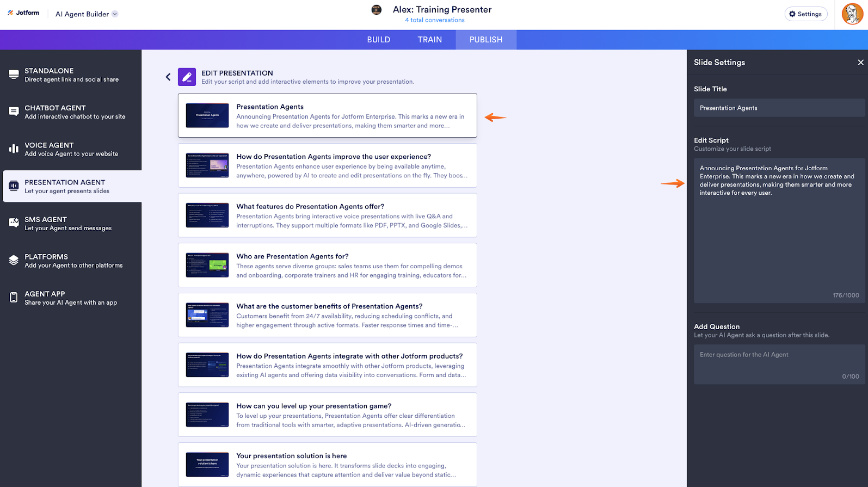This screenshot has height=487, width=868.
Task: Select SMS AGENT in the sidebar
Action: (x=71, y=224)
